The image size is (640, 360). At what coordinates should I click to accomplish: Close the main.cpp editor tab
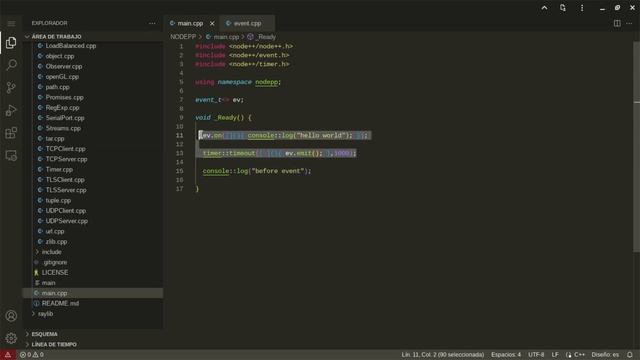212,24
